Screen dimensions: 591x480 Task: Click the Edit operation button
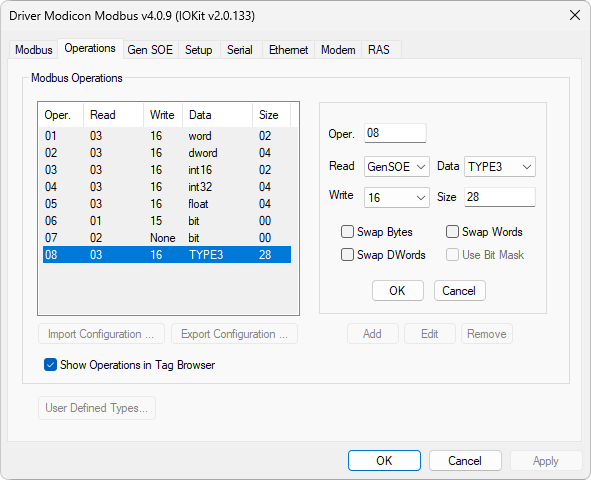(x=430, y=334)
